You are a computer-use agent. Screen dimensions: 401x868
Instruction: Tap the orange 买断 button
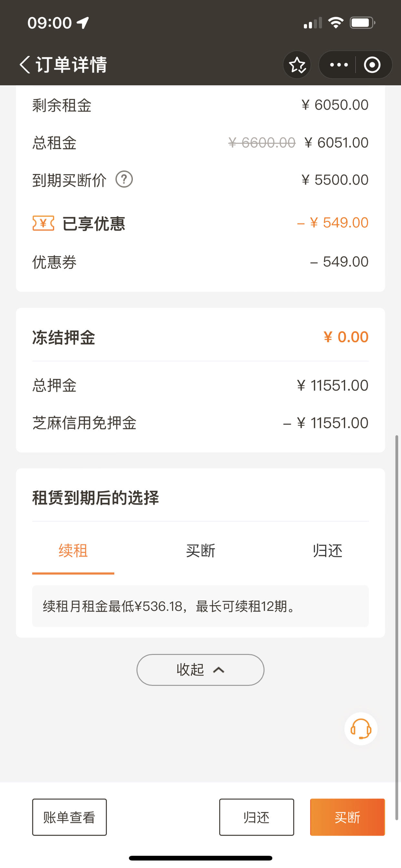(347, 817)
